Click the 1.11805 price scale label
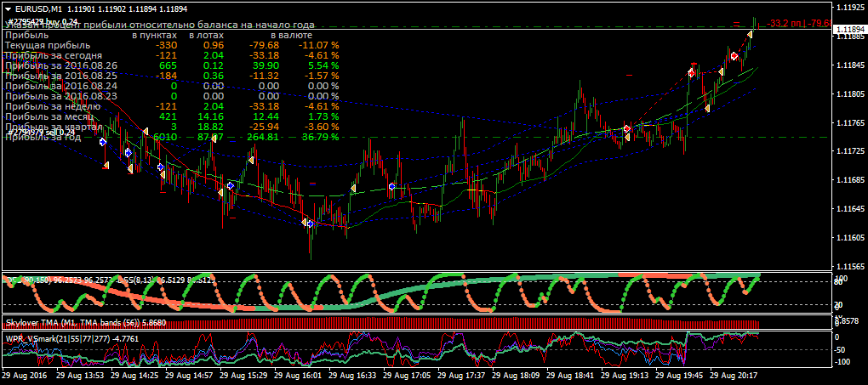Viewport: 868px width, 385px height. pyautogui.click(x=850, y=94)
